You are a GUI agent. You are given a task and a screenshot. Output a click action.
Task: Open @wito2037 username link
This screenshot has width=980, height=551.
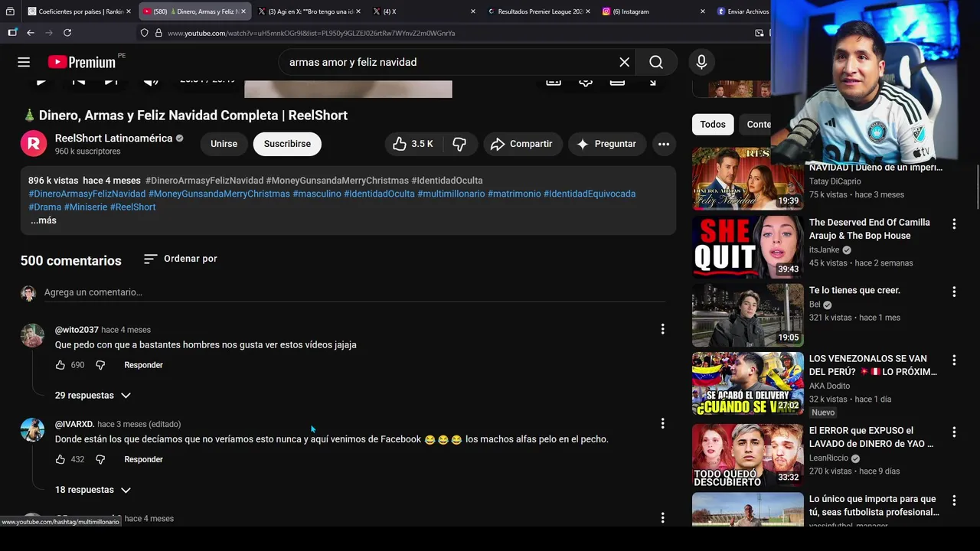coord(77,330)
